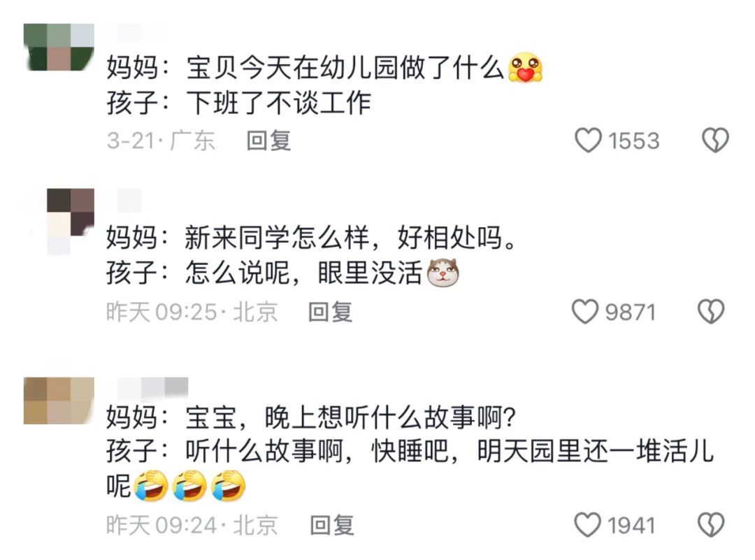Open the third commenter's tan avatar
This screenshot has width=755, height=560.
click(59, 401)
